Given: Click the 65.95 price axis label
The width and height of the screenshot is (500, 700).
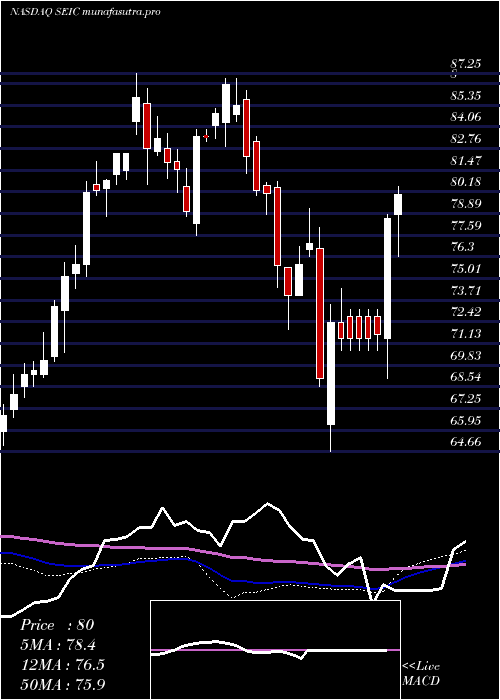Looking at the screenshot, I should point(466,420).
